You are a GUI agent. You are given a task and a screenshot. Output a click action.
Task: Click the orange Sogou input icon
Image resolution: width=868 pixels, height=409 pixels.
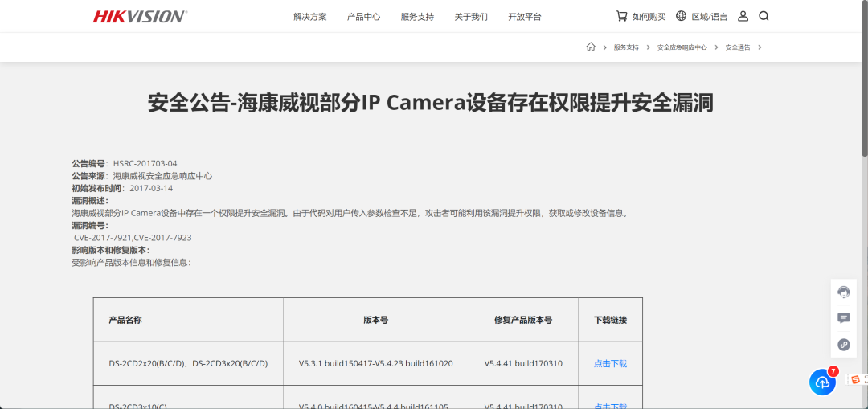(855, 379)
